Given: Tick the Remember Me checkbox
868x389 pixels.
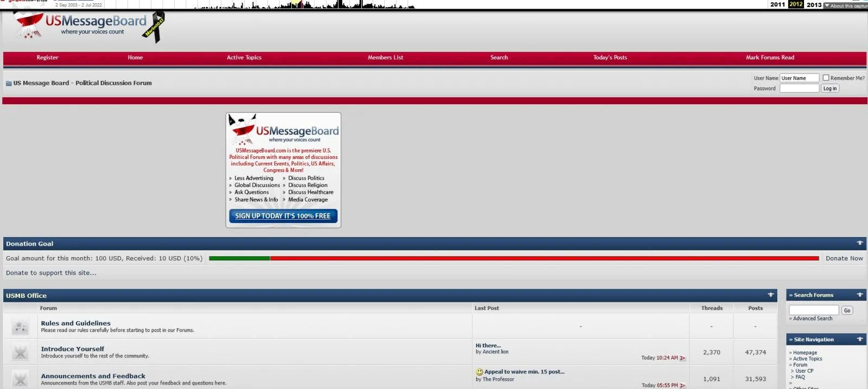Looking at the screenshot, I should click(826, 78).
